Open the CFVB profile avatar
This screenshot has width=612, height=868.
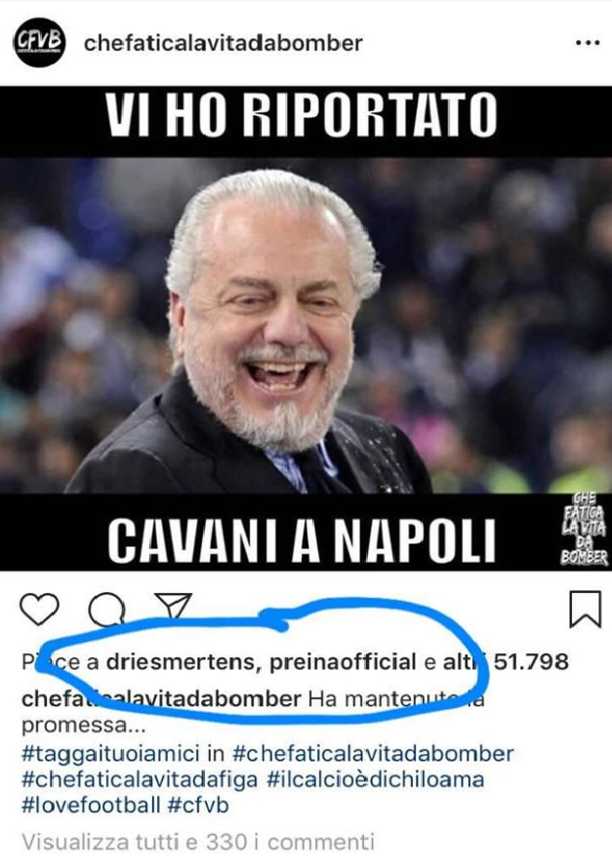[x=39, y=43]
